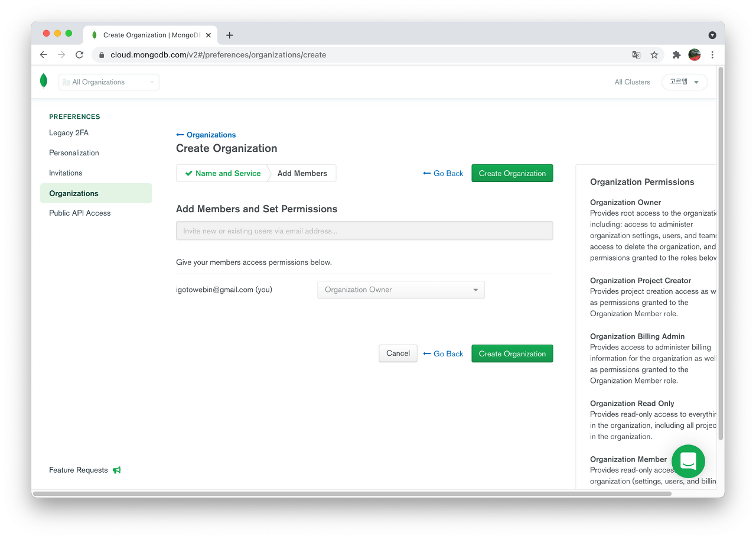Open the Intercom chat bubble
Screen dimensions: 756x539
pos(688,461)
